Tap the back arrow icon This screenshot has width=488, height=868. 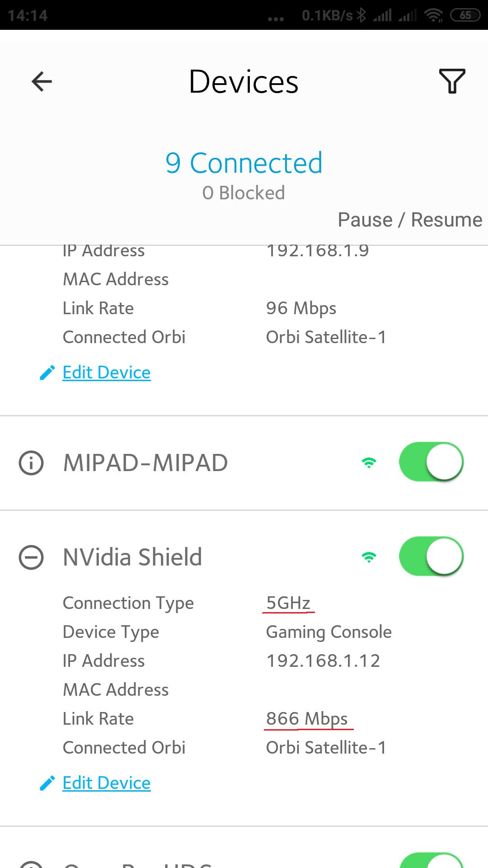coord(42,82)
